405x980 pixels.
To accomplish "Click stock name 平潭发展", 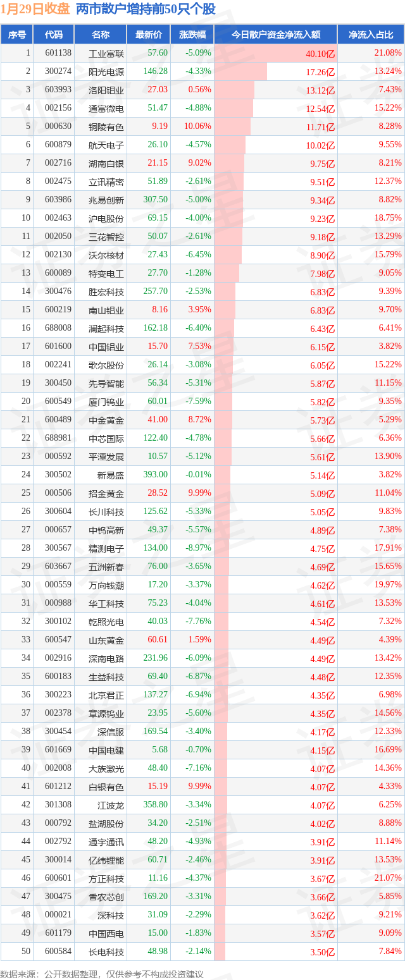I will [x=106, y=456].
